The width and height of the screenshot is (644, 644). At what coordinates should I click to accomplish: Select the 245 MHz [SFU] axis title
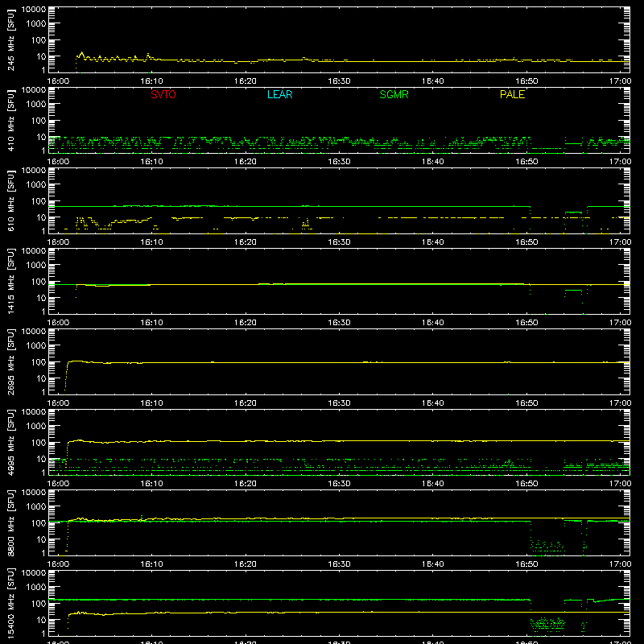(x=11, y=39)
